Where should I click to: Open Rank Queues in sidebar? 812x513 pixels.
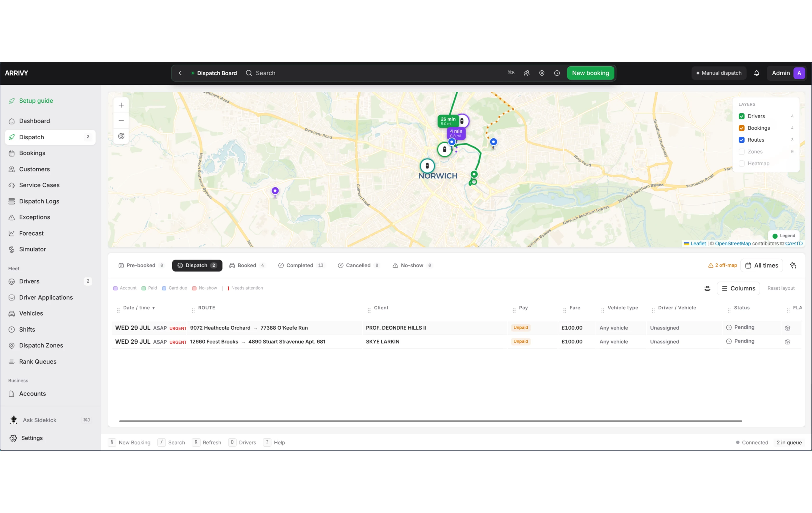(50, 362)
